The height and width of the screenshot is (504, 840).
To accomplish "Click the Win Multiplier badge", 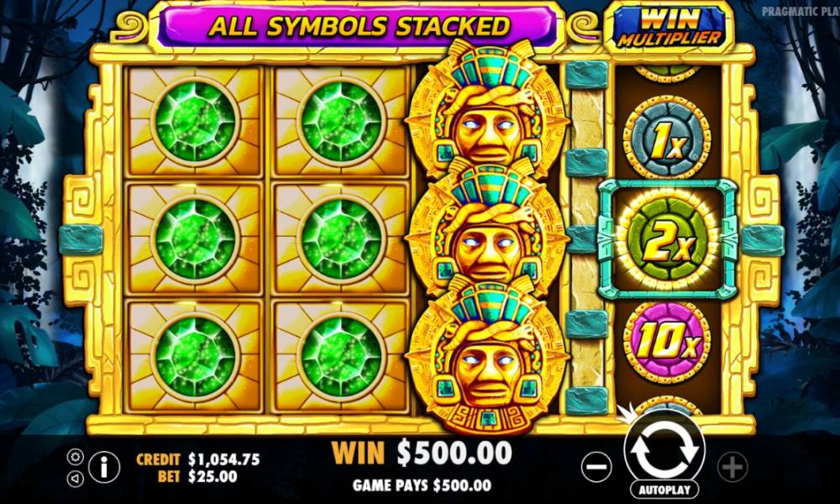I will 669,28.
